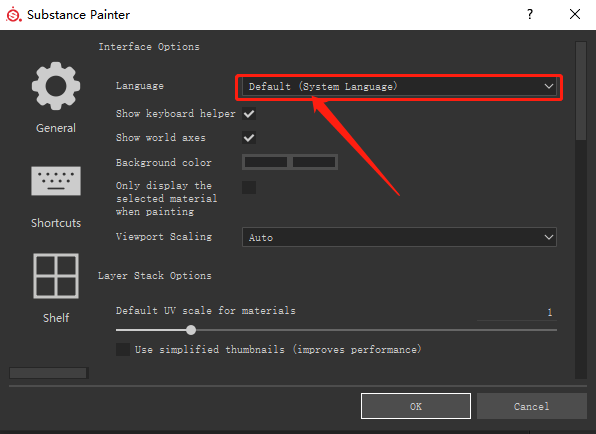
Task: Click the Background color label
Action: point(163,163)
